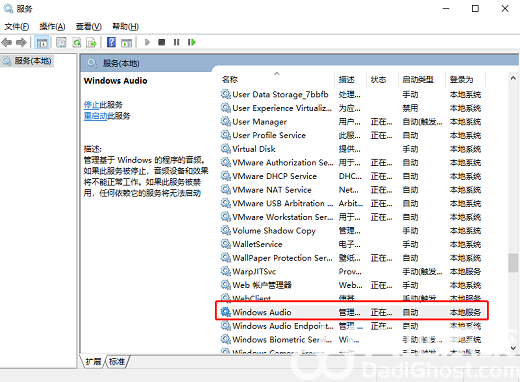Select the User Data Storage_7bbfb service
Screen dimensions: 520x382
point(351,95)
